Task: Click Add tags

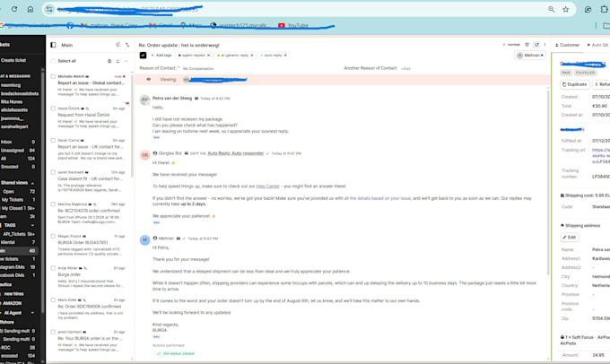Action: [161, 56]
